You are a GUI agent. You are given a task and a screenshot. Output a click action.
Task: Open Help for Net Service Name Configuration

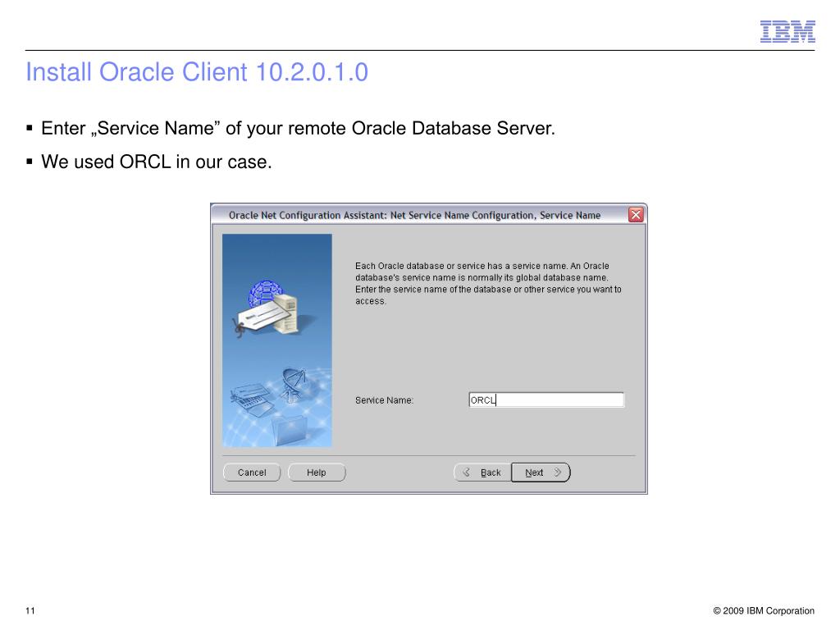click(x=317, y=472)
